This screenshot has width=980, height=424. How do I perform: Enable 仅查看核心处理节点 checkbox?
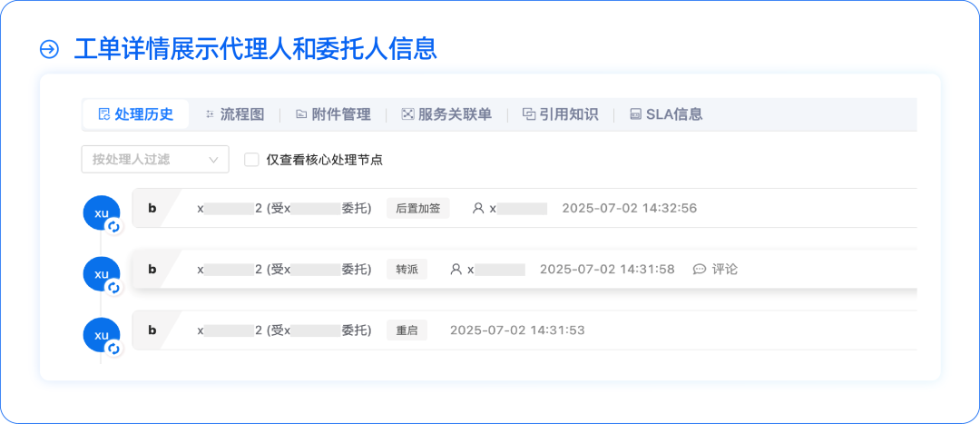pos(251,160)
